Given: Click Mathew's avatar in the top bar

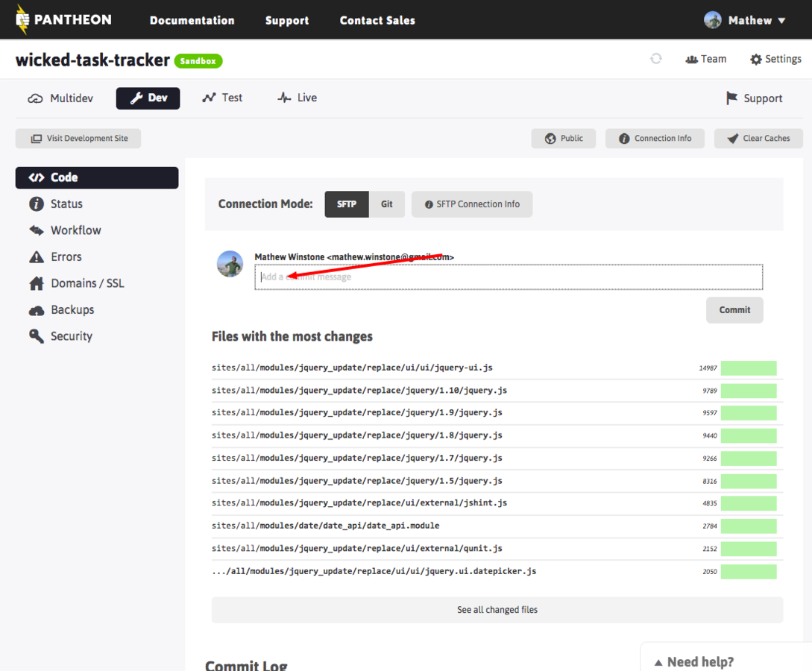Looking at the screenshot, I should [713, 20].
